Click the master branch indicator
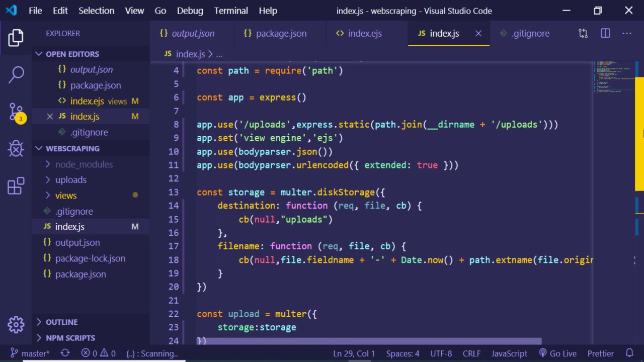 coord(30,353)
